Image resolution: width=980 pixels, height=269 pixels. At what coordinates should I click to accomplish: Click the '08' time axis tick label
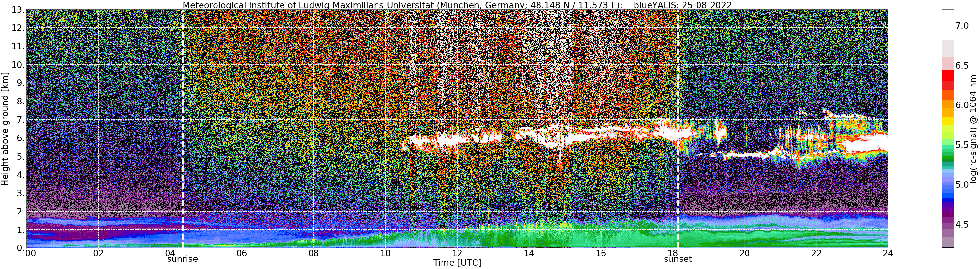click(313, 253)
